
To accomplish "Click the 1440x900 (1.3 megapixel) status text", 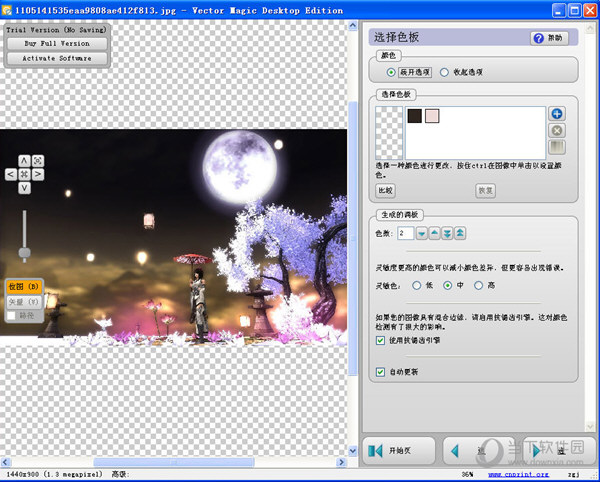I will [54, 474].
